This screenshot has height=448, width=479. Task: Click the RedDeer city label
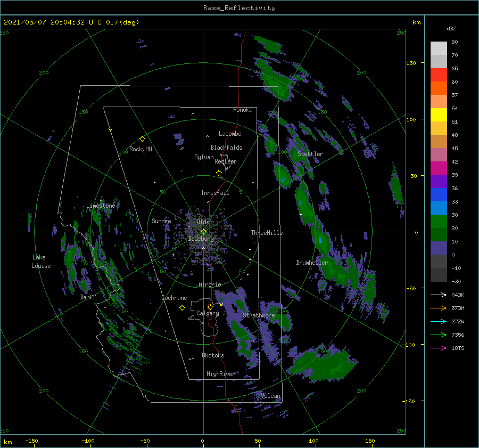(x=226, y=161)
